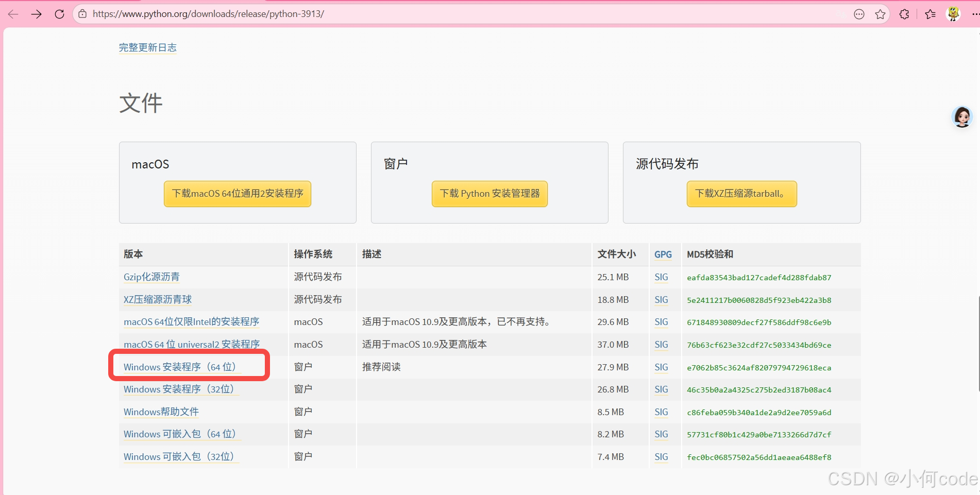Open Gzip化源沥青 download link

151,277
